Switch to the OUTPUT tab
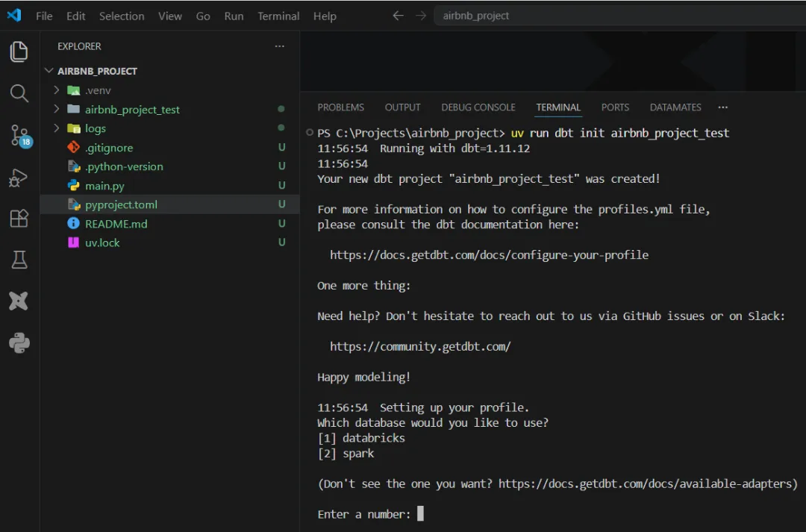 click(x=402, y=107)
